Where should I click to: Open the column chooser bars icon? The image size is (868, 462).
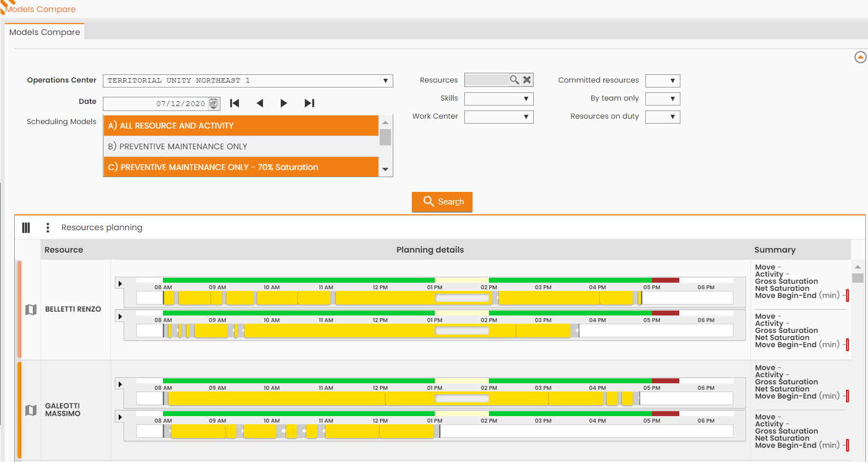pyautogui.click(x=26, y=228)
